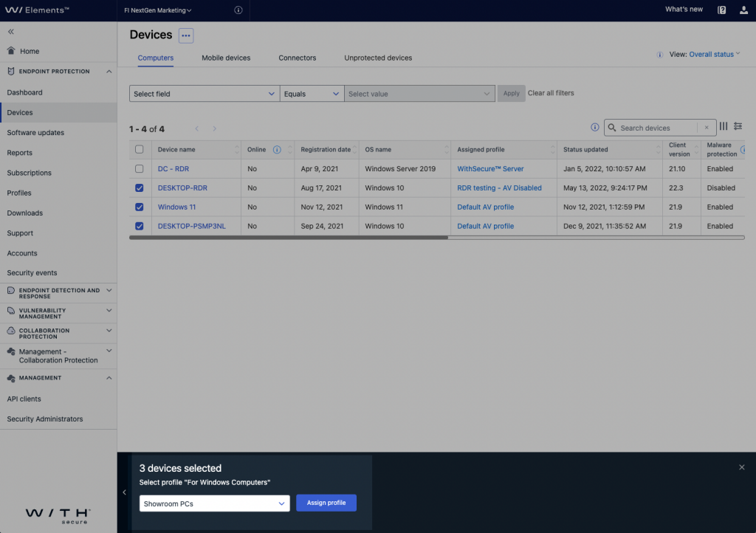This screenshot has height=533, width=756.
Task: Click the Assign profile button
Action: 326,503
